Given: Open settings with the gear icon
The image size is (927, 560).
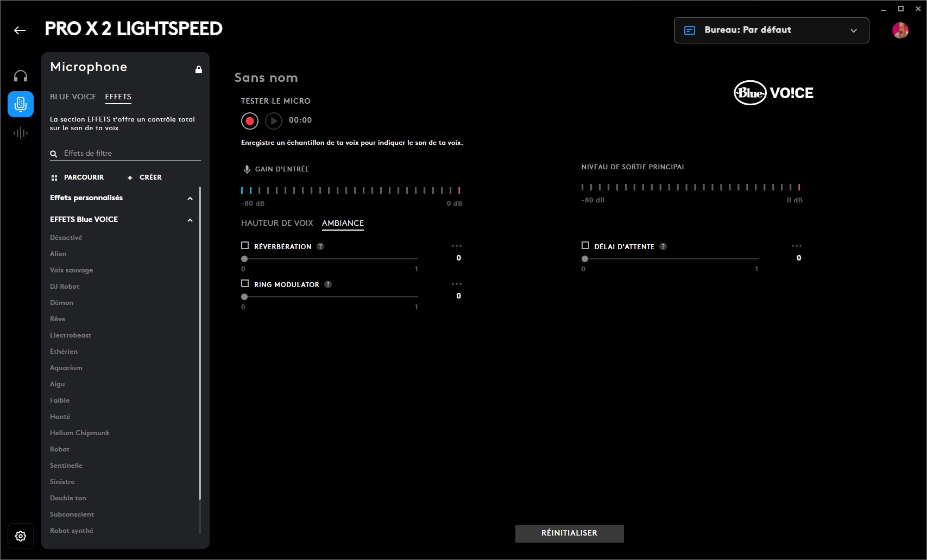Looking at the screenshot, I should point(21,536).
